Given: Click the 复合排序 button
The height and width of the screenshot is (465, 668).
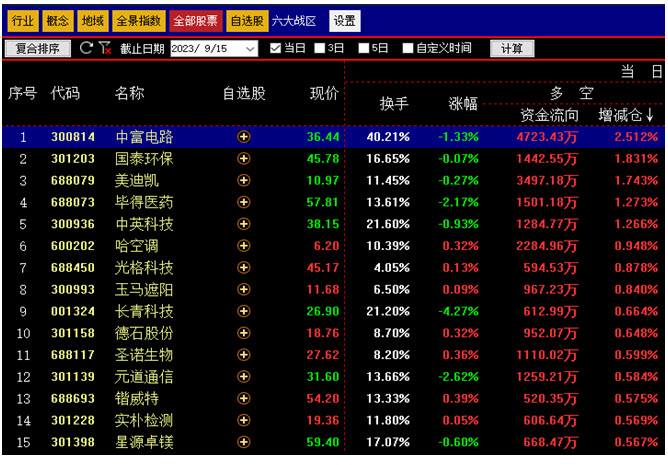Looking at the screenshot, I should tap(37, 48).
